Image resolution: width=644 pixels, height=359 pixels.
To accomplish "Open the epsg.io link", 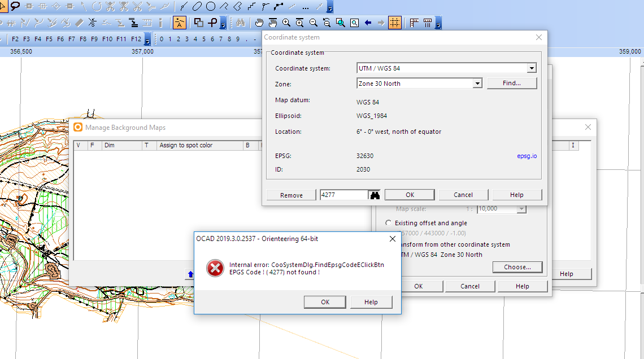I will (x=526, y=156).
